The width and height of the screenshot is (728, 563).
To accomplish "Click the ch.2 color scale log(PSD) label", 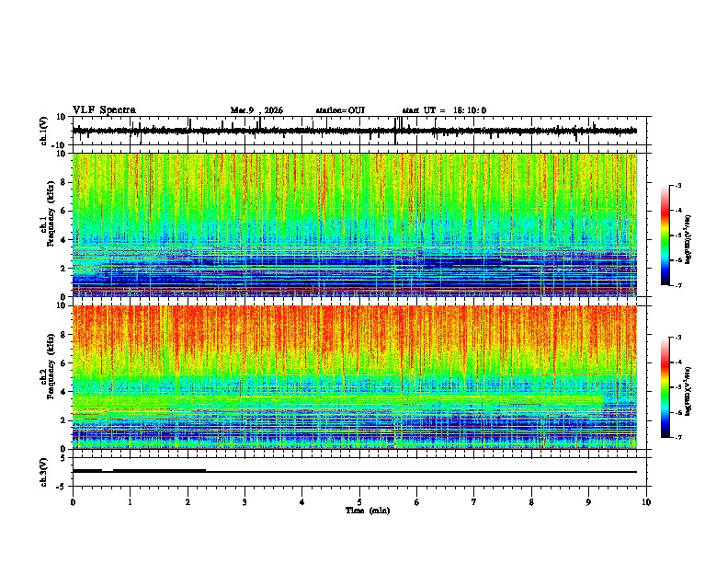I will [x=688, y=392].
